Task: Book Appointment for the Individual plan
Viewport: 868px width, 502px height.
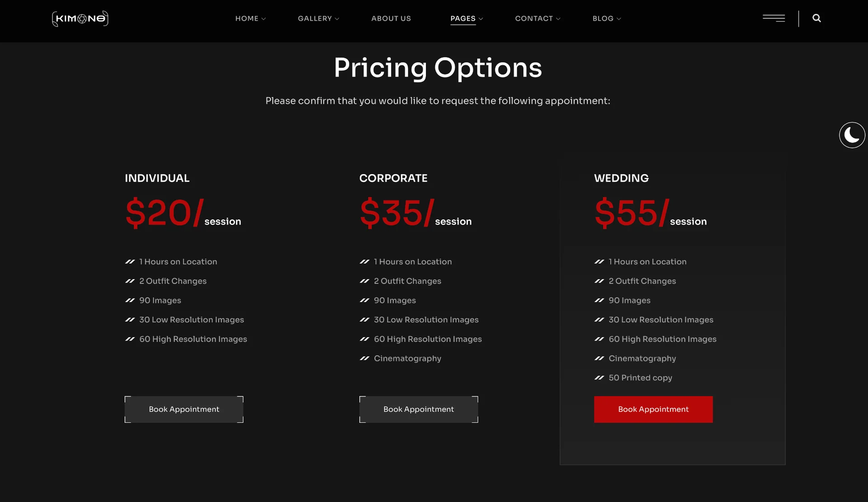Action: pos(184,409)
